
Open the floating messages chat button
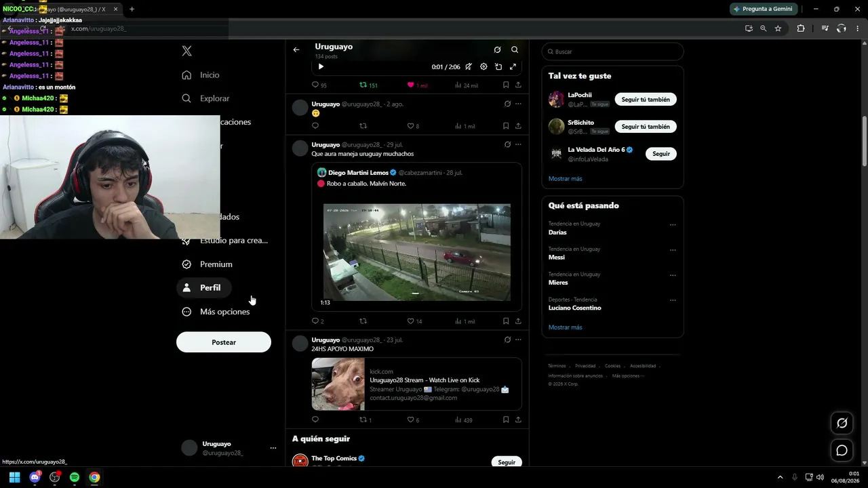(x=842, y=450)
